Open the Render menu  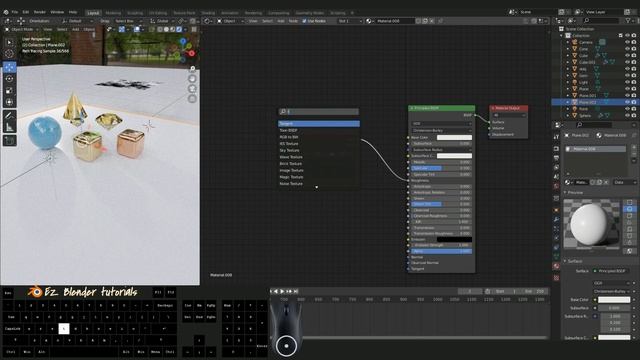40,12
